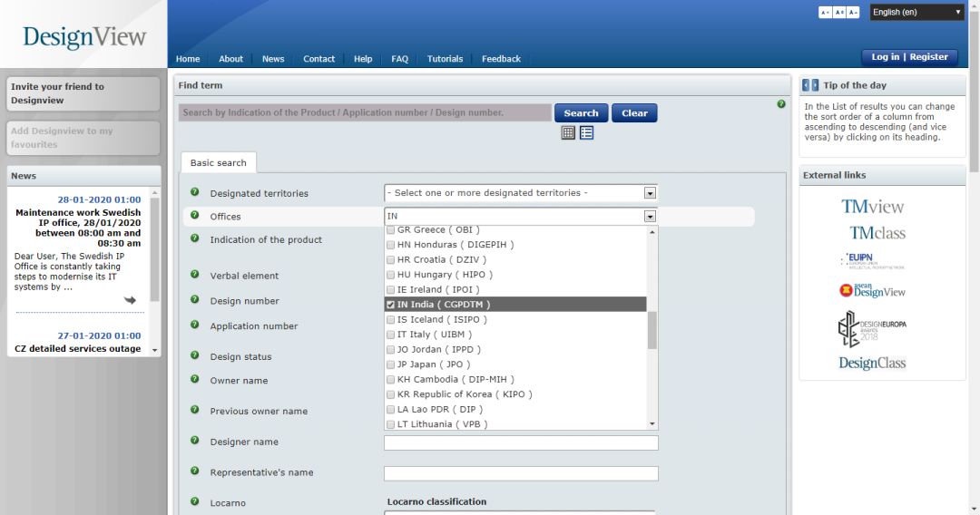Click the News panel scroll-down arrow
980x515 pixels.
155,350
